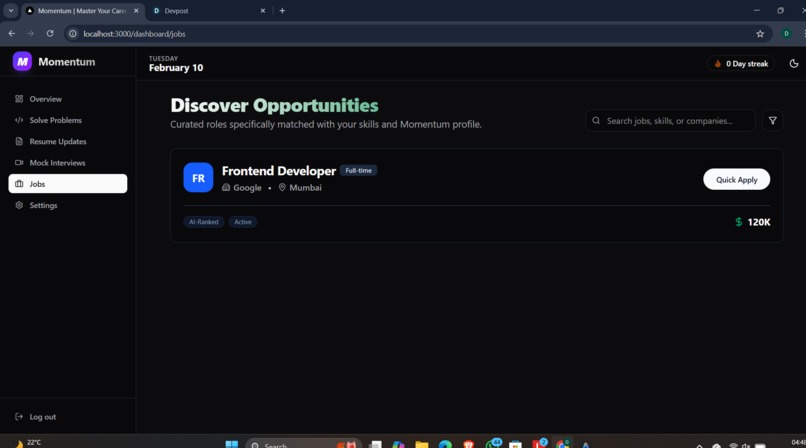Image resolution: width=806 pixels, height=448 pixels.
Task: Click the company building icon
Action: point(226,188)
